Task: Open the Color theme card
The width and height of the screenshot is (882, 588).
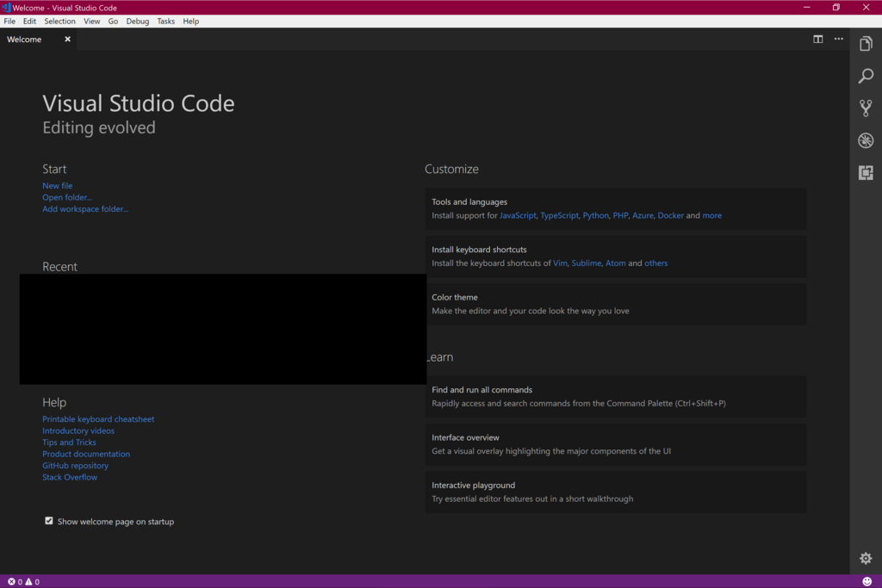Action: (616, 304)
